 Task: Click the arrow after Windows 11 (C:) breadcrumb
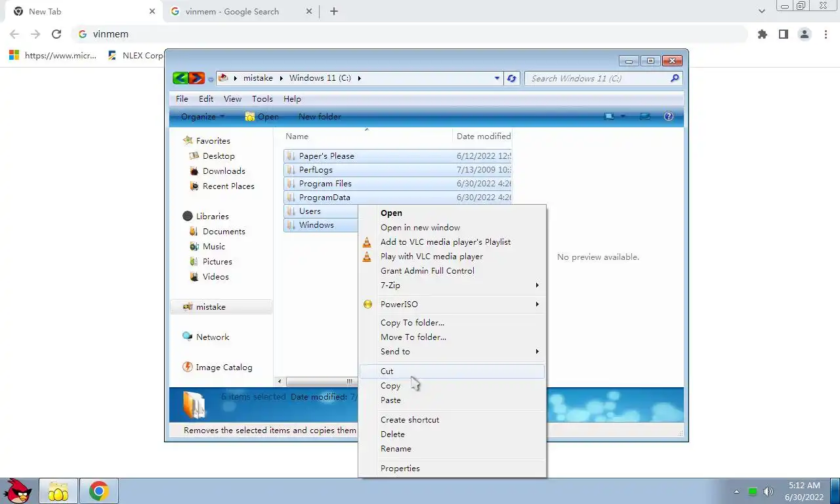(359, 78)
